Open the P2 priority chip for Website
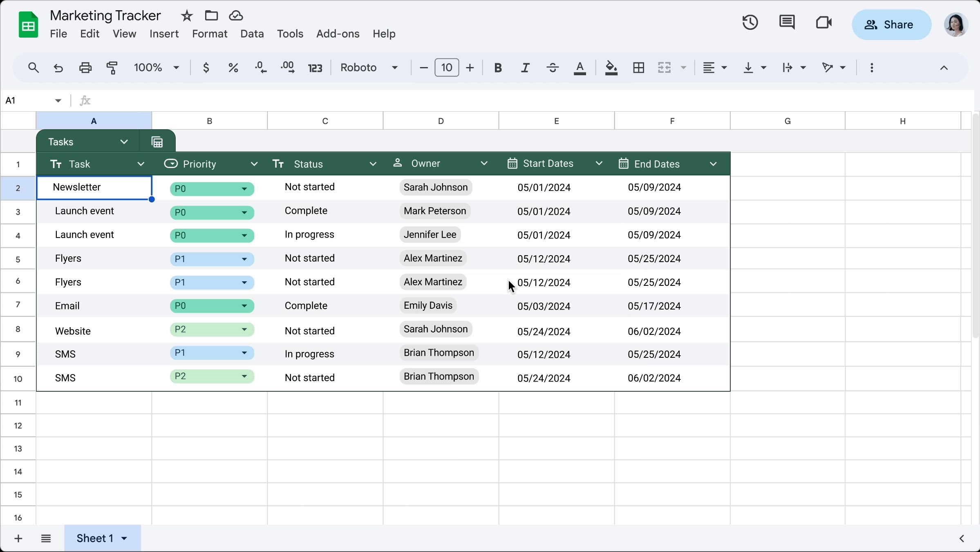This screenshot has height=552, width=980. click(212, 330)
